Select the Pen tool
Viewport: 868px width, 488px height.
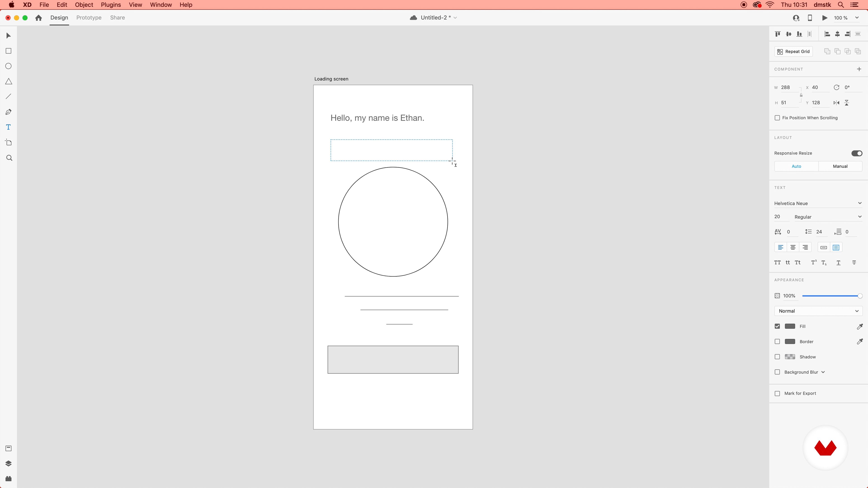(x=8, y=112)
